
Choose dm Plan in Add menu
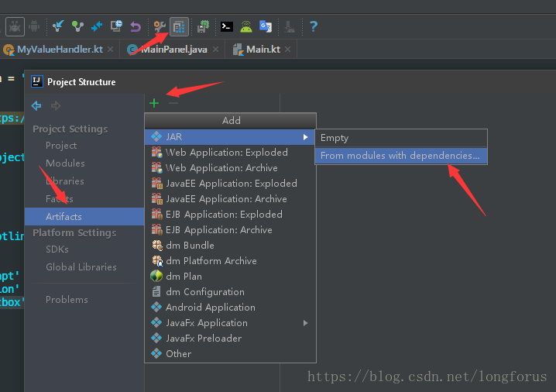pos(230,277)
